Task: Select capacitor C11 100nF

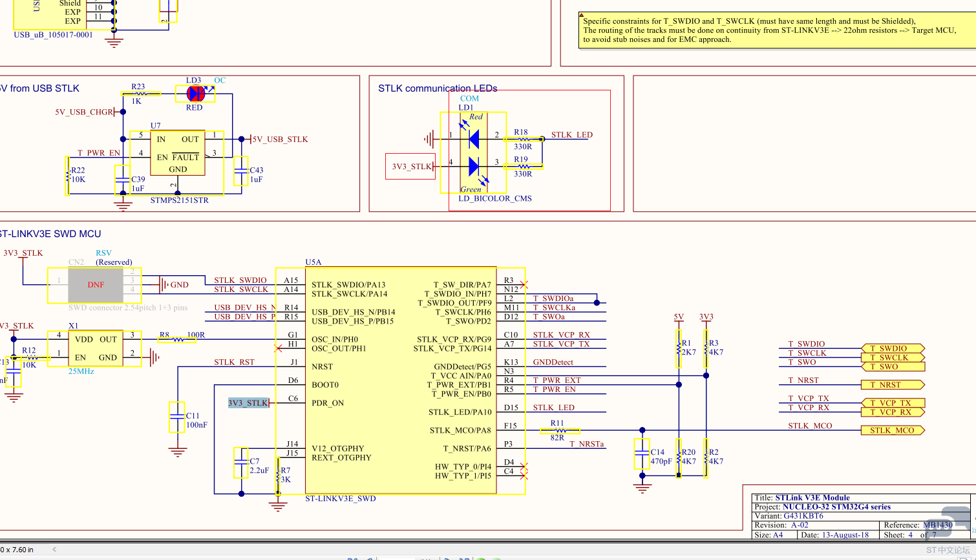Action: pyautogui.click(x=177, y=417)
